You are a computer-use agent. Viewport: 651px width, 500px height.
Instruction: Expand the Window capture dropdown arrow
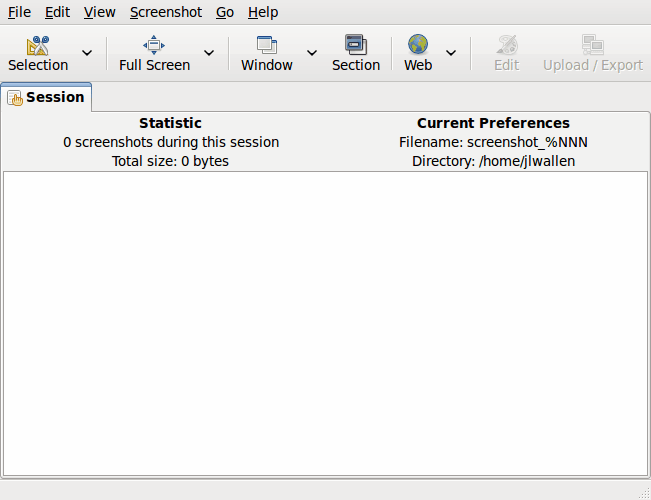tap(311, 53)
